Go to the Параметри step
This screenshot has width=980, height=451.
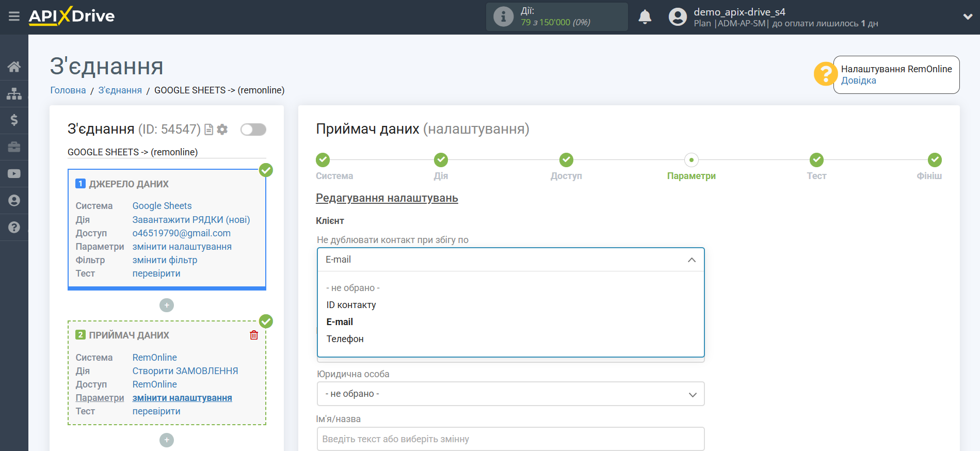(x=691, y=160)
